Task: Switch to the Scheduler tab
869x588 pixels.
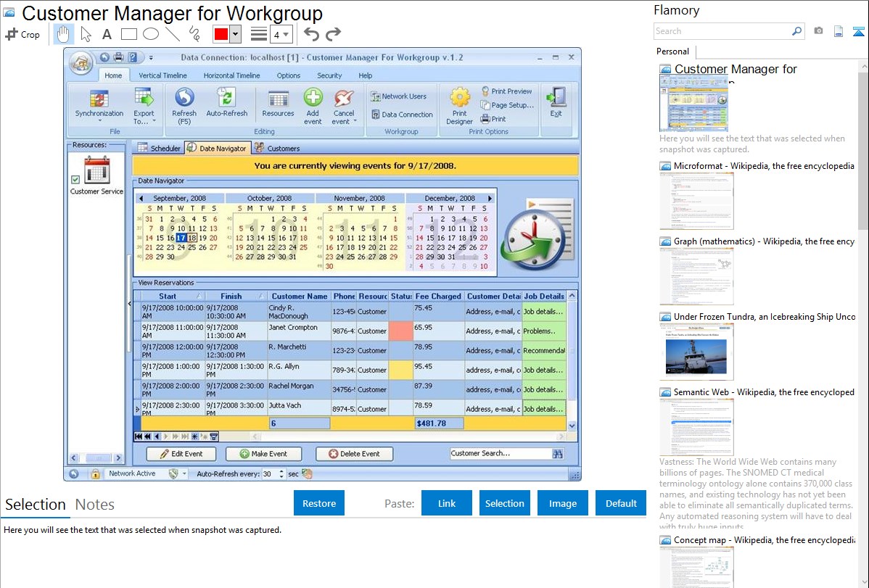Action: (159, 148)
